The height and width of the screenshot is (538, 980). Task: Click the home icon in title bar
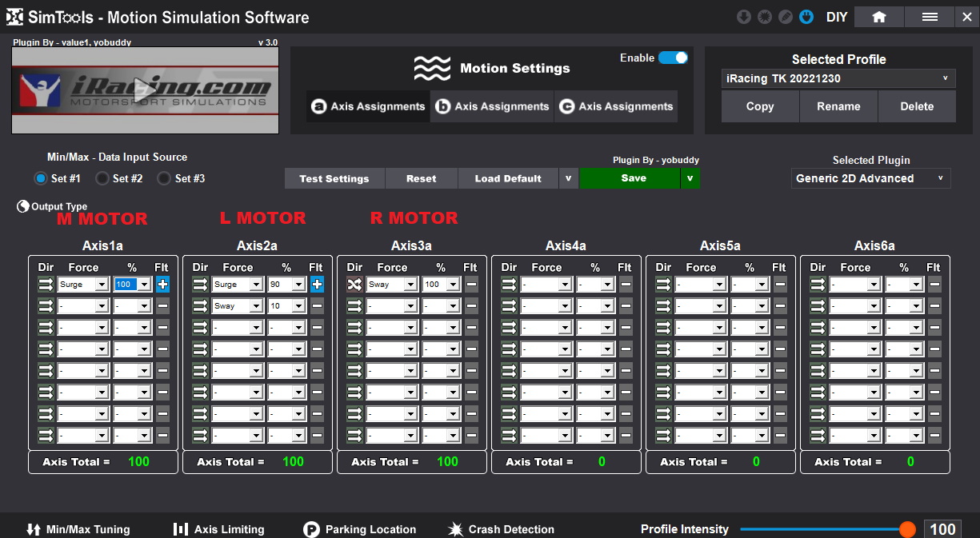click(x=878, y=17)
